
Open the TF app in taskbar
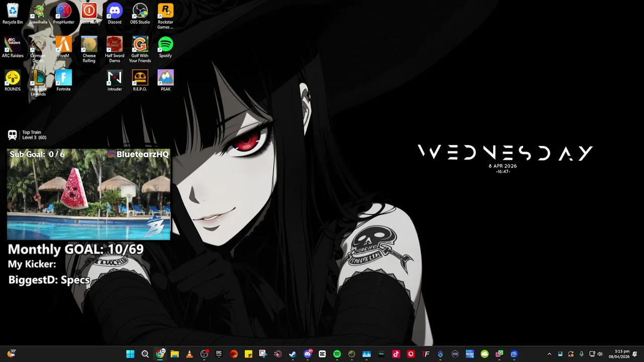point(426,354)
